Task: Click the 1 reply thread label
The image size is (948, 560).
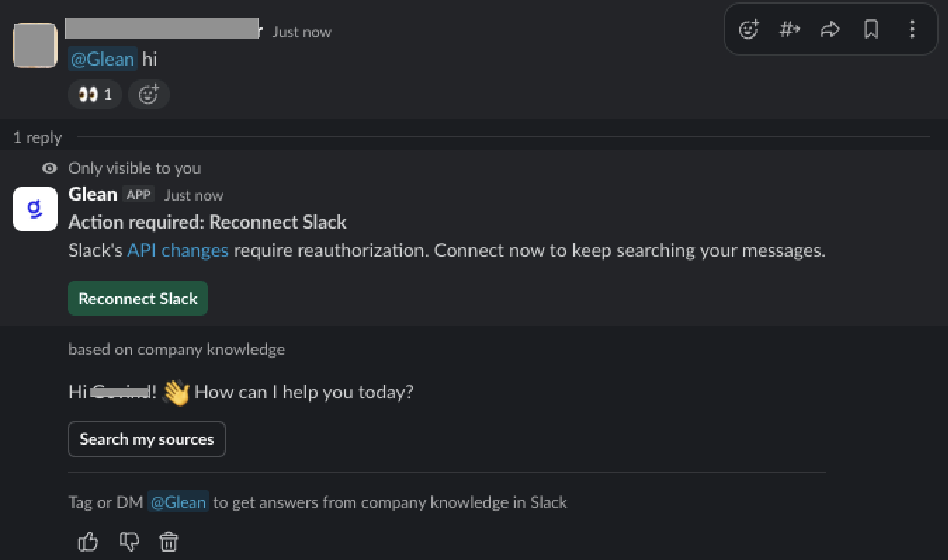Action: click(x=37, y=137)
